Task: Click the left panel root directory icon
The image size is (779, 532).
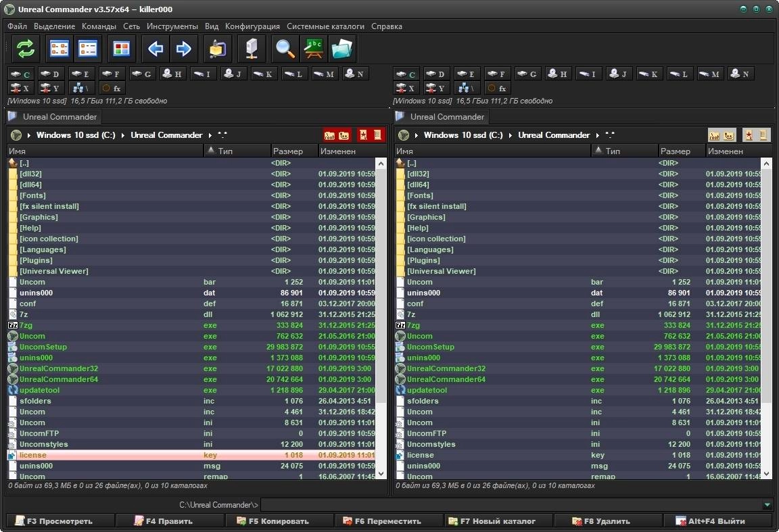Action: tap(329, 135)
